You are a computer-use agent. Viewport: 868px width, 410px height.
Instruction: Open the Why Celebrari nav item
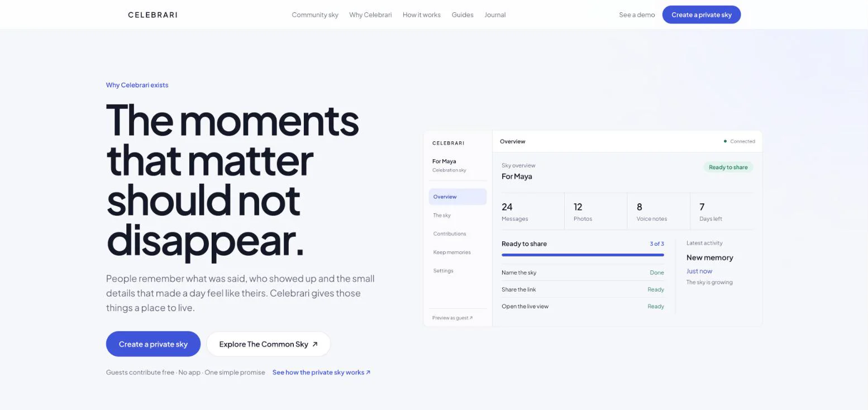click(x=370, y=15)
